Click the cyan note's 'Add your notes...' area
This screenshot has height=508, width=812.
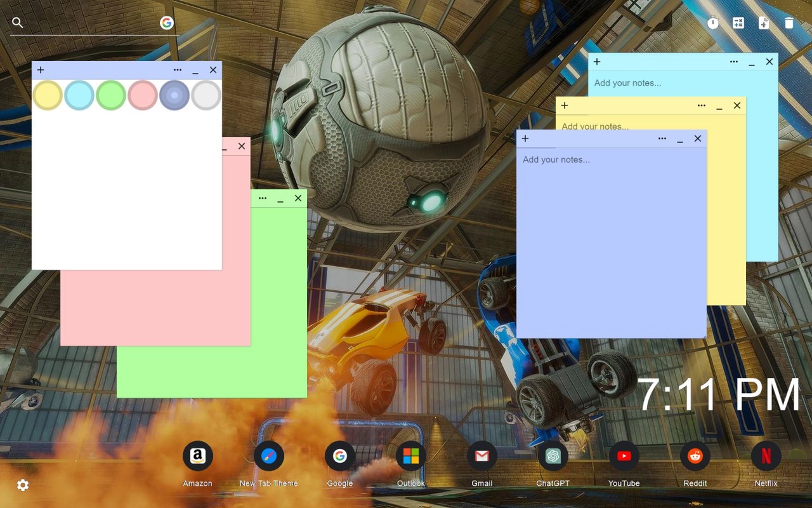pos(683,83)
